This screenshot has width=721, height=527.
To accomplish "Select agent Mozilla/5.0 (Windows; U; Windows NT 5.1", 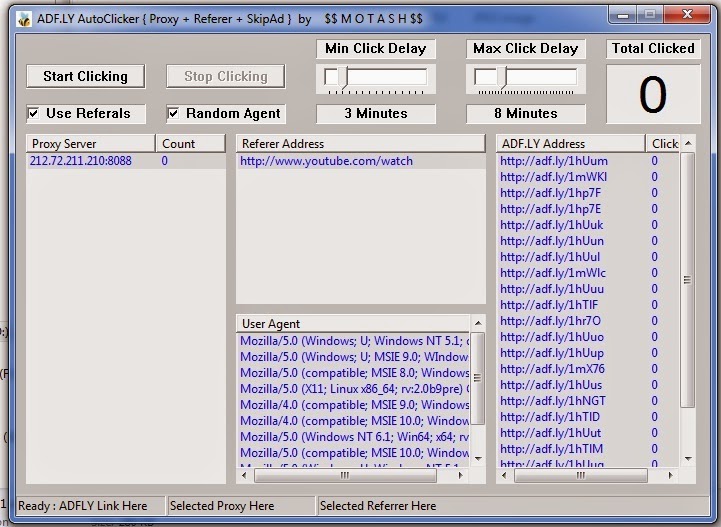I will pyautogui.click(x=354, y=341).
